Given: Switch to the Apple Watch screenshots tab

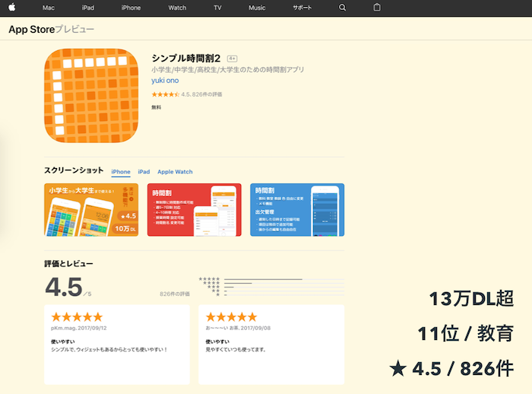Looking at the screenshot, I should (x=175, y=172).
